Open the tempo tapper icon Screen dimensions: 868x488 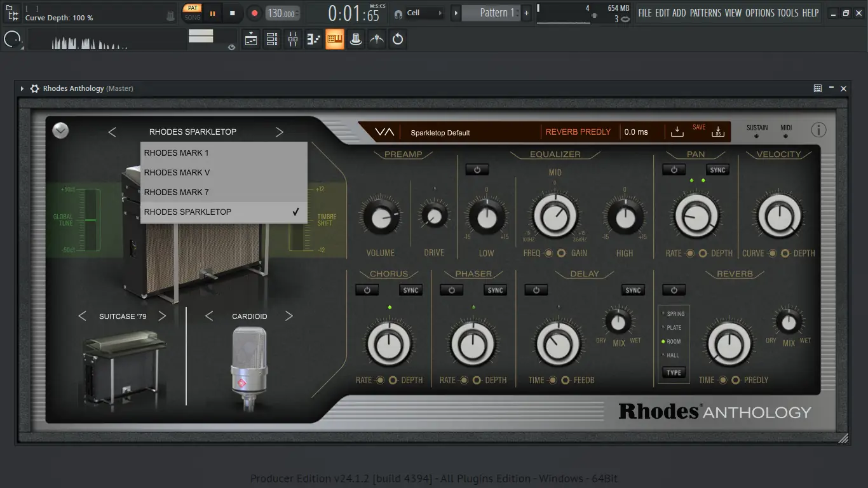[377, 39]
